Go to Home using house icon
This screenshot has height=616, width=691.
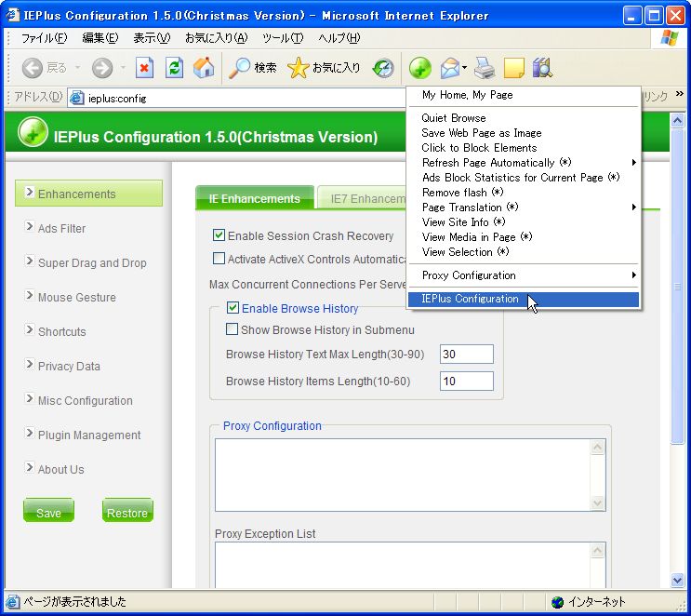click(x=204, y=68)
